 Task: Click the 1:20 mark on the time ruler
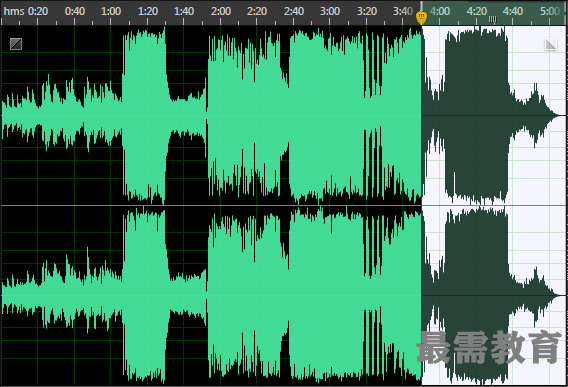pyautogui.click(x=148, y=11)
